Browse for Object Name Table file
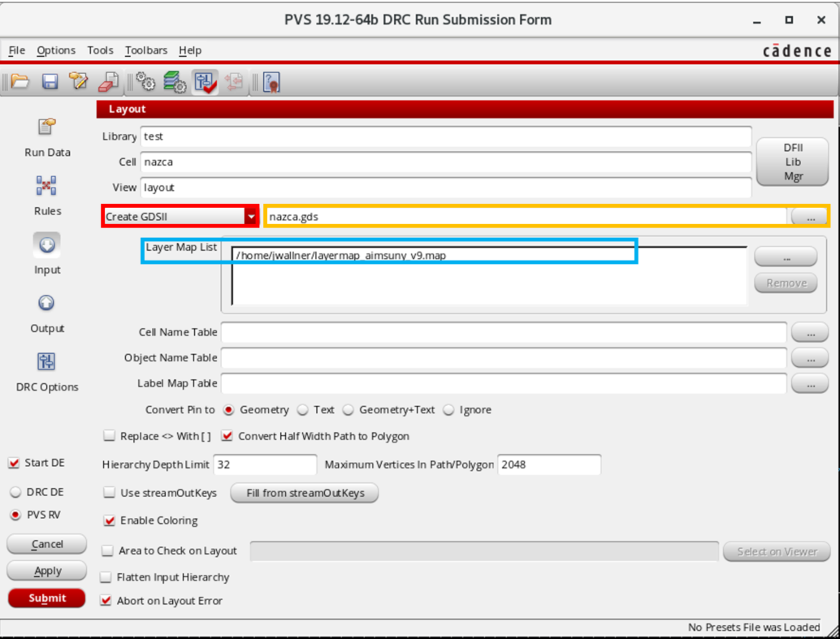The width and height of the screenshot is (840, 639). 810,358
